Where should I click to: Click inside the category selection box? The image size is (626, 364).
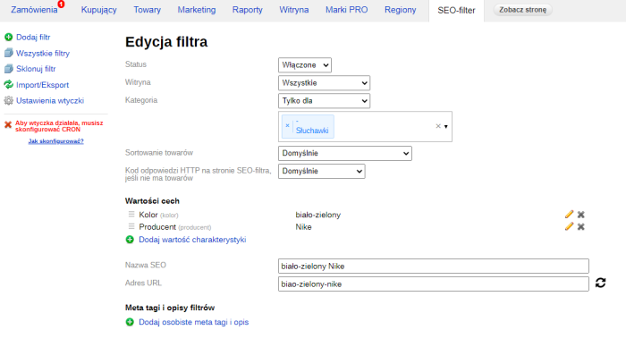(365, 126)
